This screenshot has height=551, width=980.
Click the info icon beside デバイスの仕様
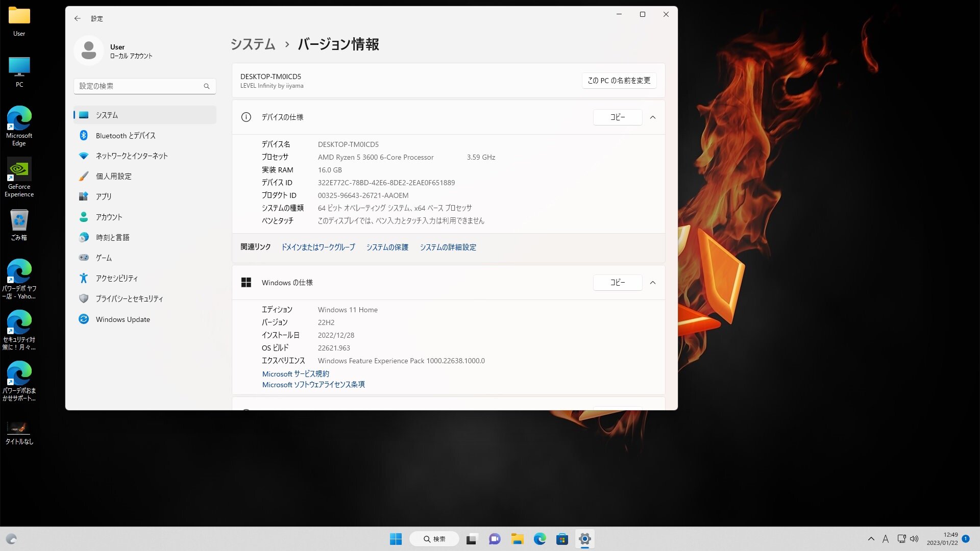click(x=246, y=117)
